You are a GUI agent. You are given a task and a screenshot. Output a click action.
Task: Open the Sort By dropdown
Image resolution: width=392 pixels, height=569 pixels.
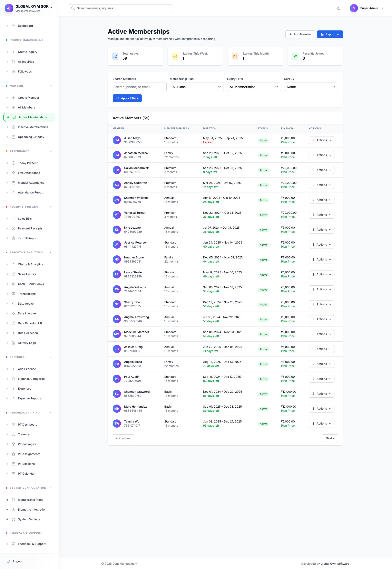coord(311,87)
